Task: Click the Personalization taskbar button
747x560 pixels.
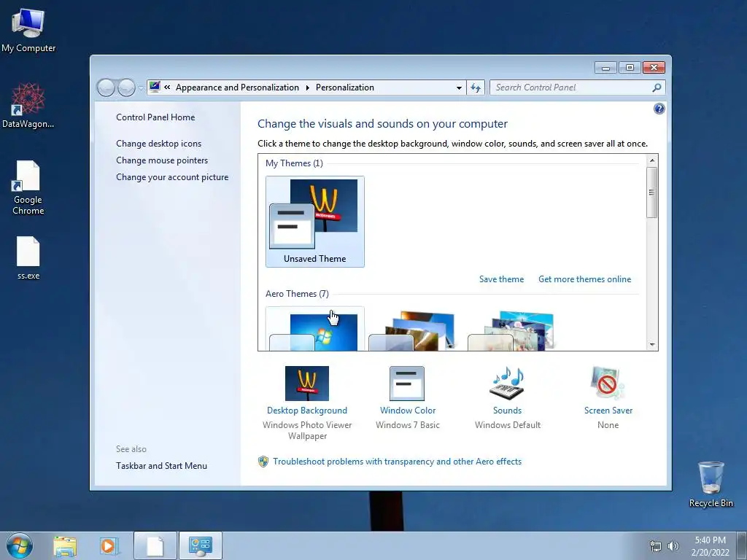Action: coord(201,545)
